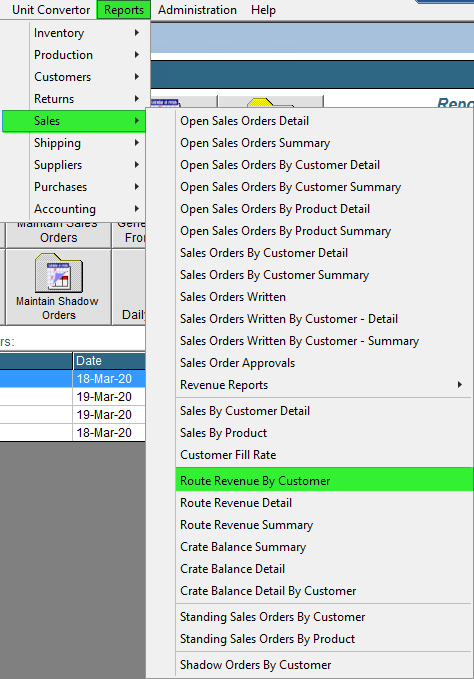This screenshot has width=474, height=679.
Task: Expand the Customers reports submenu
Action: (74, 77)
